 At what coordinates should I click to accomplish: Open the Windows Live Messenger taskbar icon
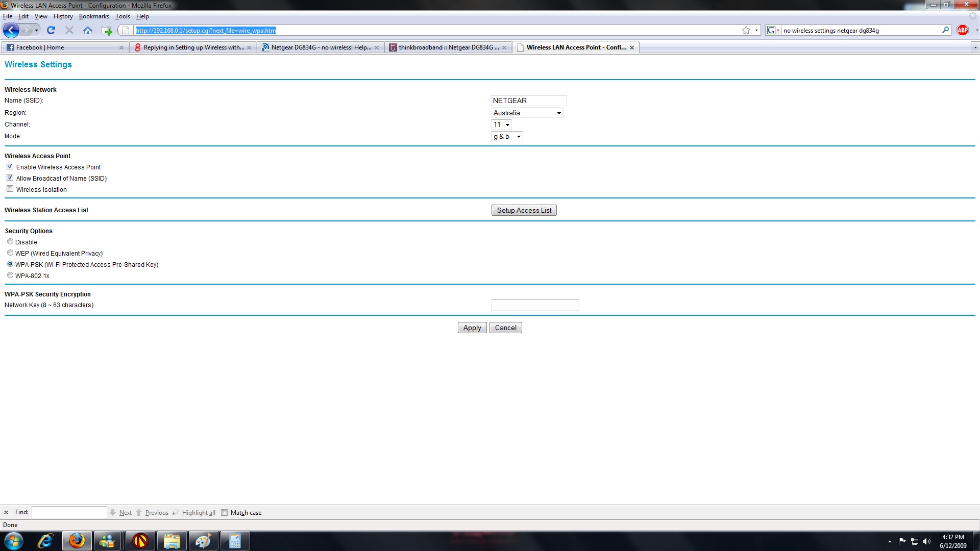coord(108,541)
